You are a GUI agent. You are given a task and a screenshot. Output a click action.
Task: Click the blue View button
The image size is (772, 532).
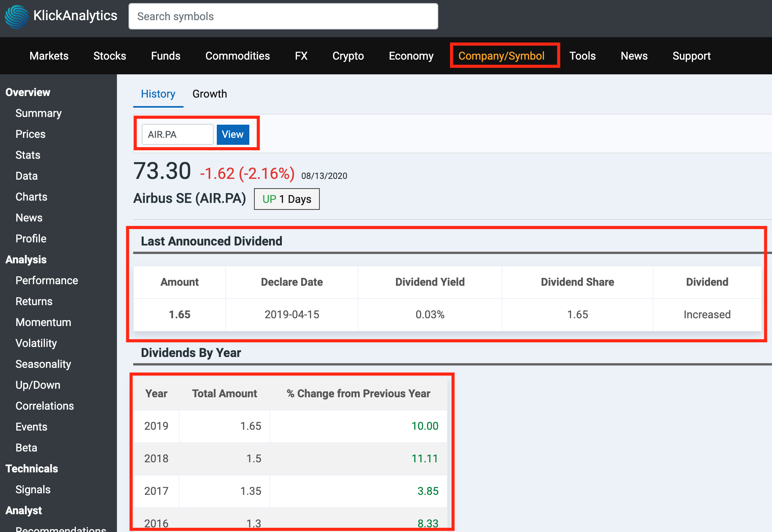click(233, 134)
